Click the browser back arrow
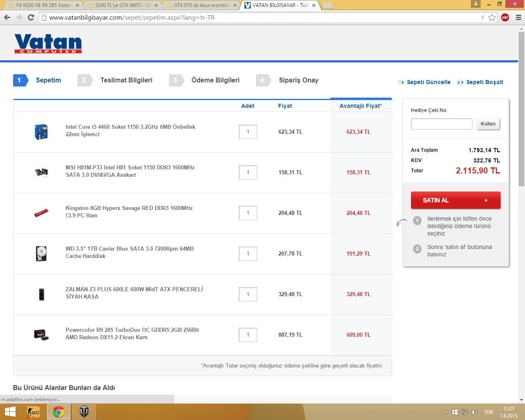Screen dimensions: 525x420 [7, 17]
